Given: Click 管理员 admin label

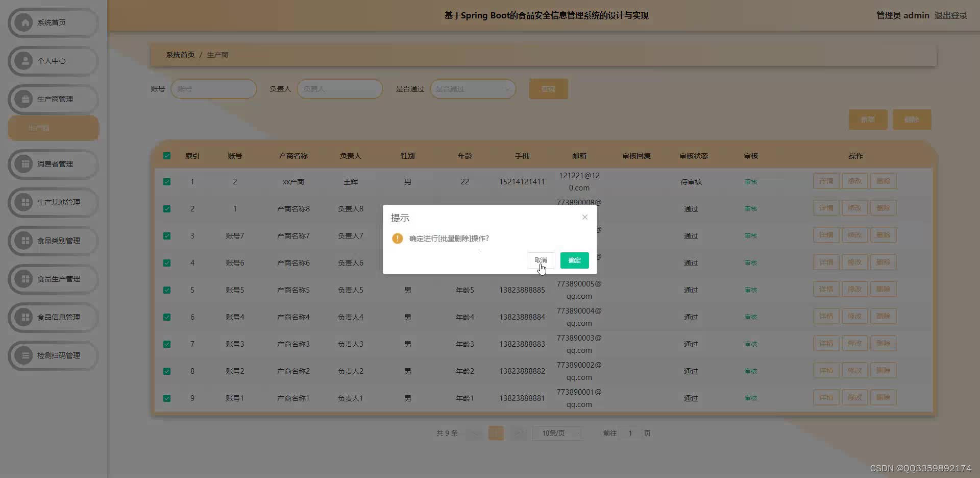Looking at the screenshot, I should click(x=902, y=15).
